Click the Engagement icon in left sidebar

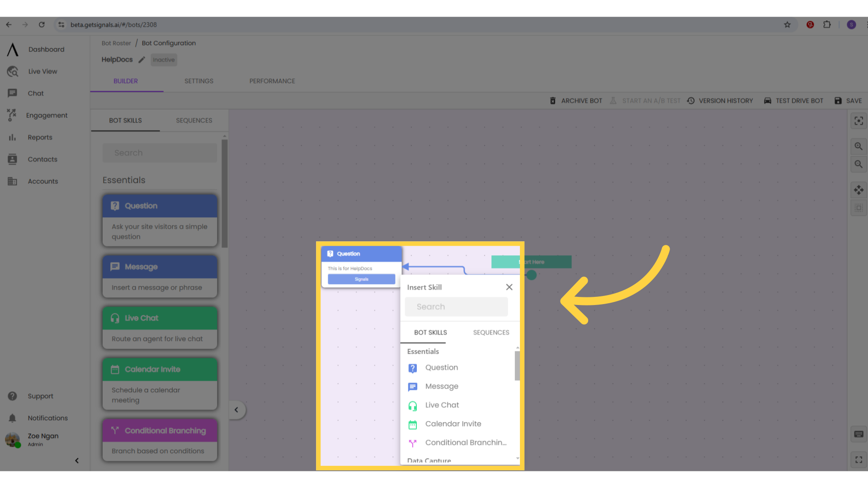pyautogui.click(x=12, y=115)
